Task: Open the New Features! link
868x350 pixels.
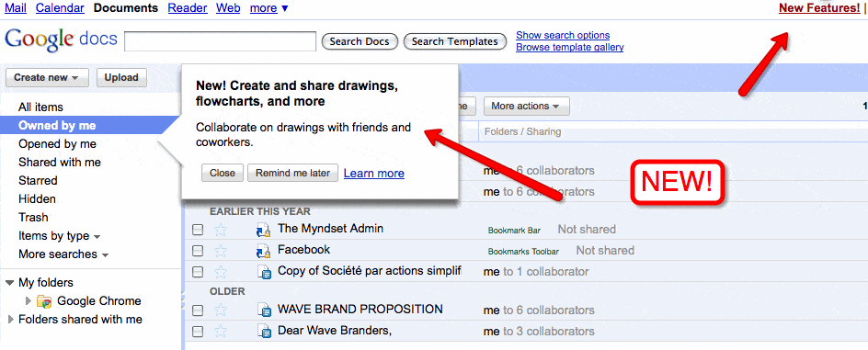Action: [819, 8]
